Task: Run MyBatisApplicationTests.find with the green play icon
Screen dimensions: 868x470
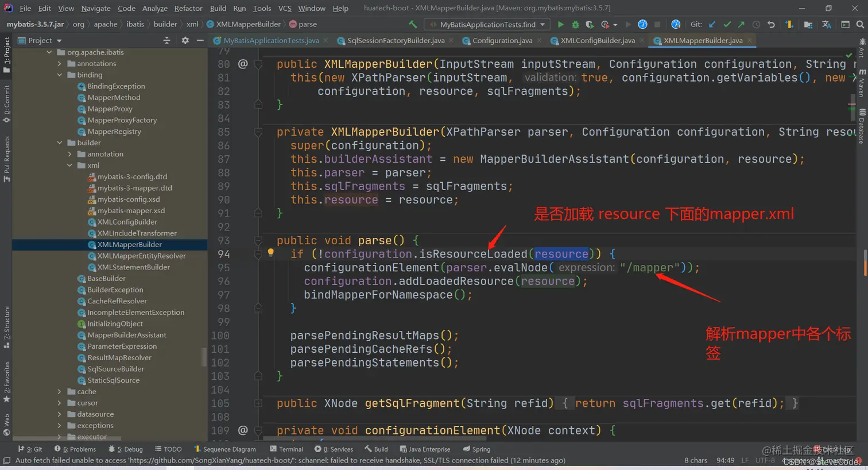Action: tap(561, 24)
